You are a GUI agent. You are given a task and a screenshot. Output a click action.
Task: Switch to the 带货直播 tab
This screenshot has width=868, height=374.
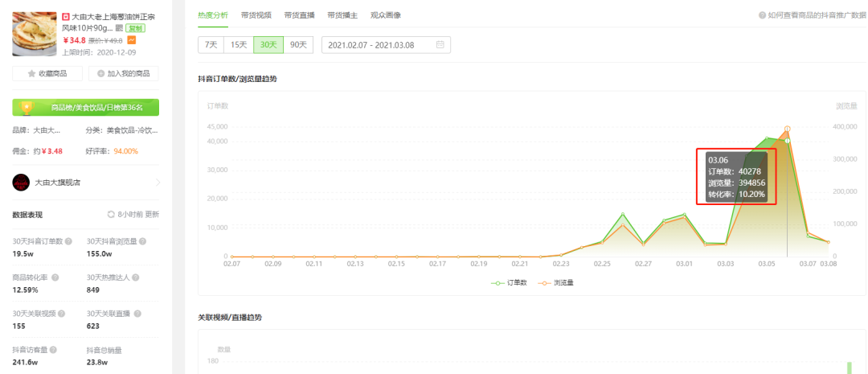coord(299,15)
